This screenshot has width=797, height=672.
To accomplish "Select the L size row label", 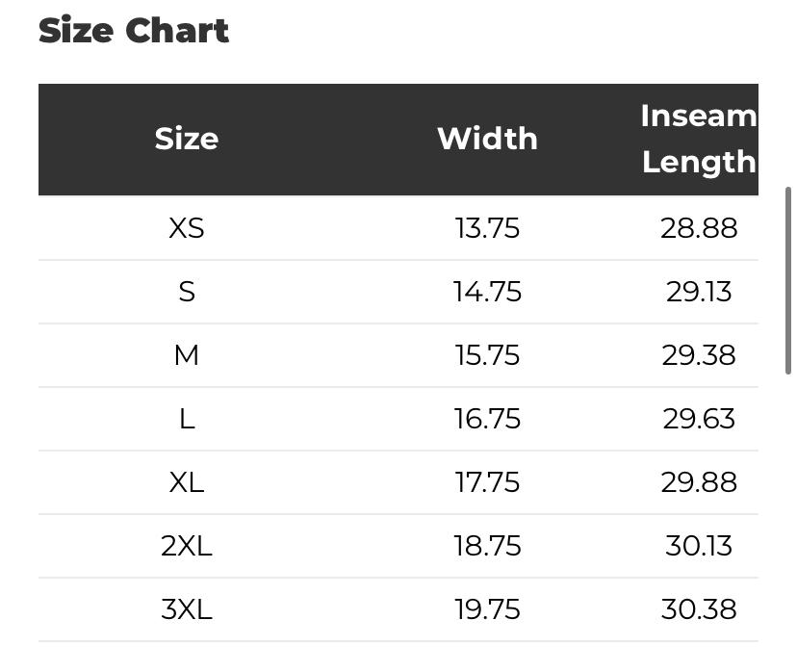I will [187, 419].
